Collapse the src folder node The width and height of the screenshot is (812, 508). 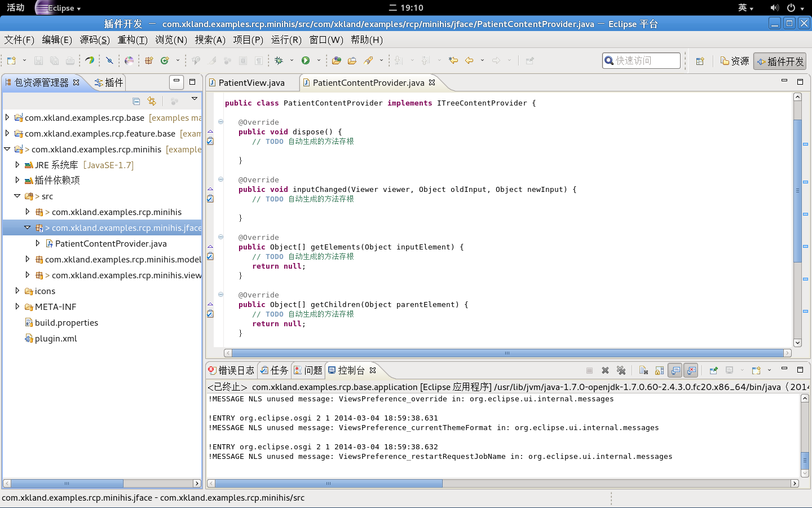click(17, 196)
